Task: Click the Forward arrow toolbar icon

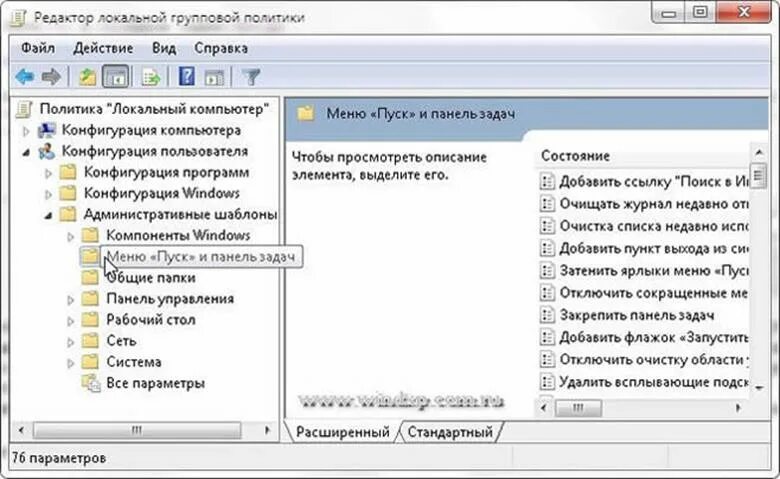Action: pos(51,77)
